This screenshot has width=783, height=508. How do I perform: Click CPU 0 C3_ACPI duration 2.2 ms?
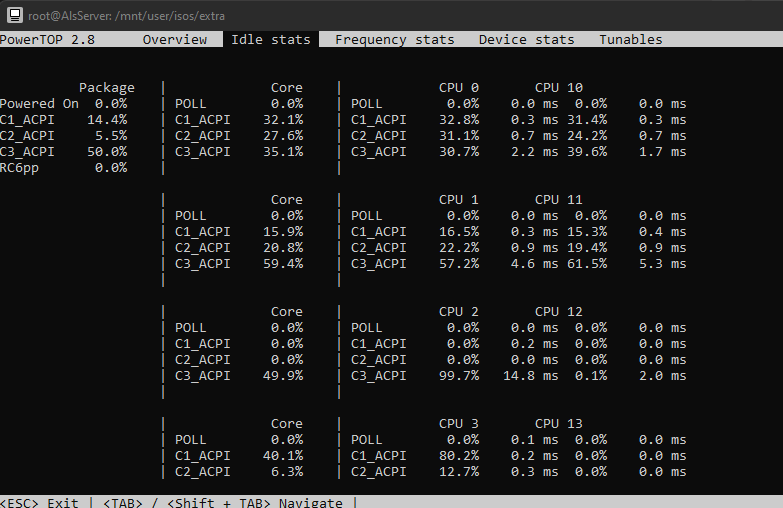(534, 152)
